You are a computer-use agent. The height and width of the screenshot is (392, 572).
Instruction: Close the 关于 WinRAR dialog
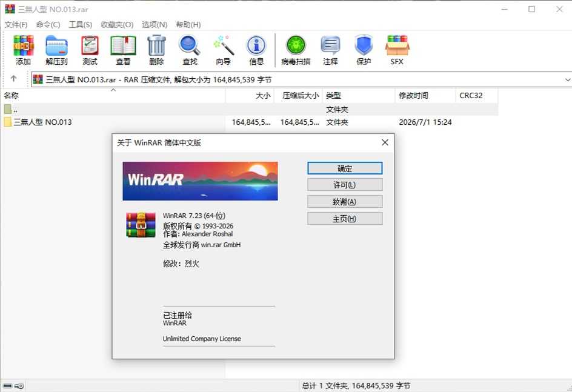coord(385,142)
